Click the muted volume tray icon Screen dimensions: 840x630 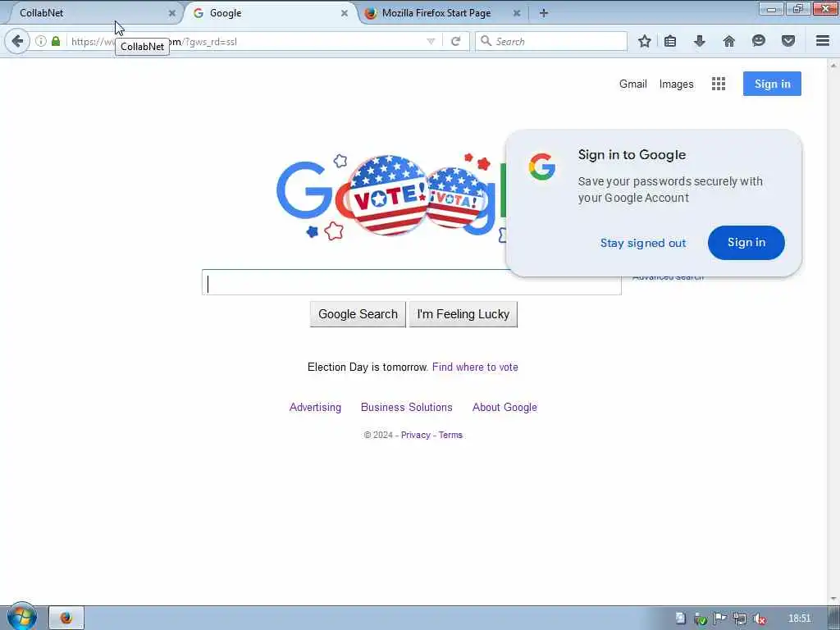[x=759, y=619]
